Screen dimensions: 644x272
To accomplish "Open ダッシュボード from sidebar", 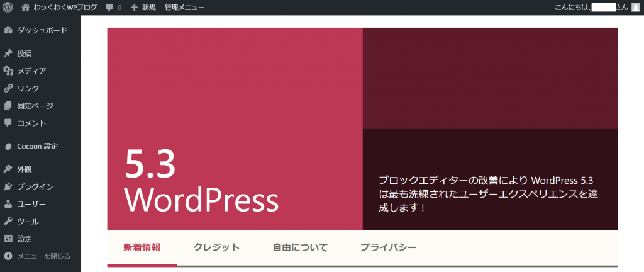I will [x=42, y=30].
